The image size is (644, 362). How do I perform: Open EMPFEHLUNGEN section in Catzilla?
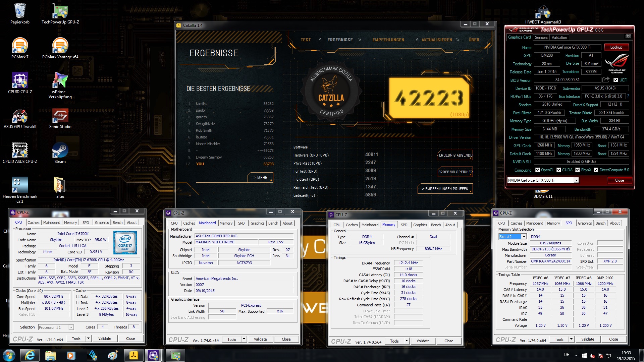388,40
